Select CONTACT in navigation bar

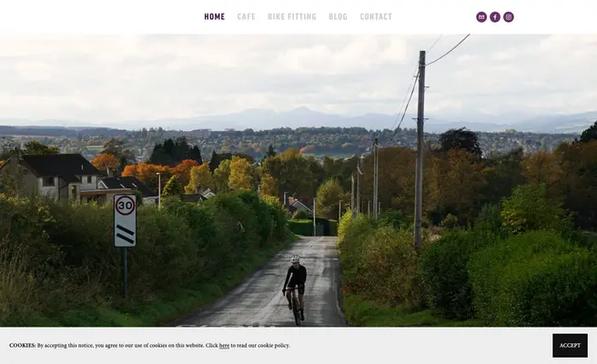click(376, 16)
